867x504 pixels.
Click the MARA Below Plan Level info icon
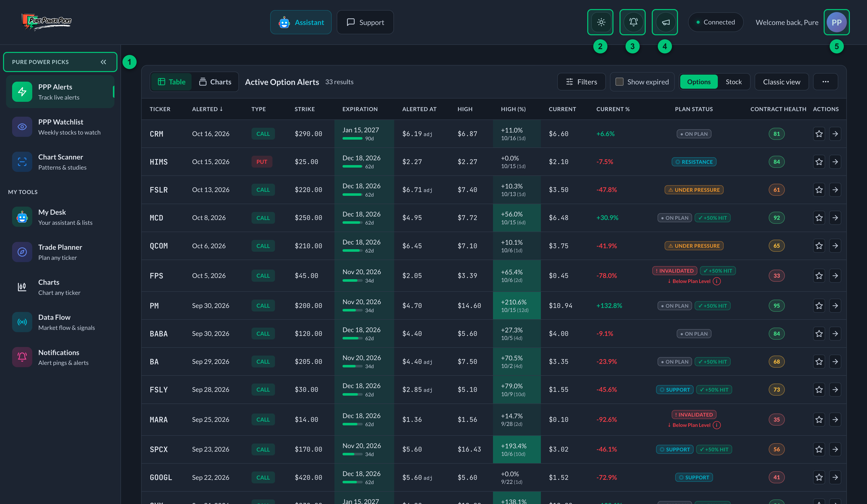pyautogui.click(x=717, y=425)
